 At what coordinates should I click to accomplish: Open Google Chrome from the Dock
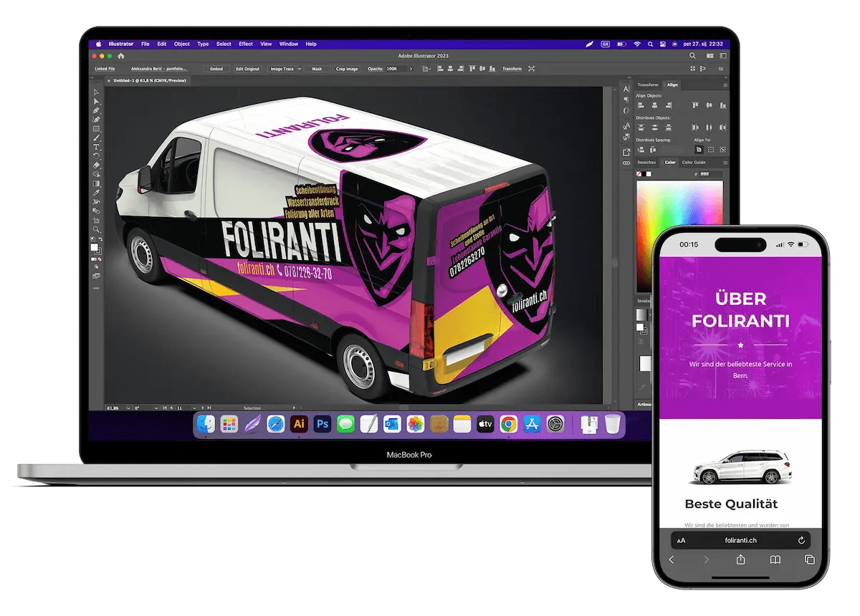click(509, 424)
